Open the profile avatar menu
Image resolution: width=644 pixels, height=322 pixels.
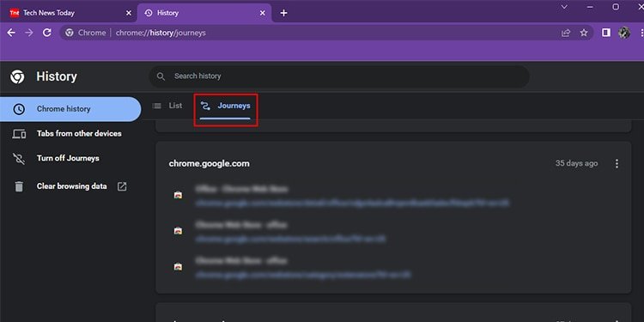point(624,33)
